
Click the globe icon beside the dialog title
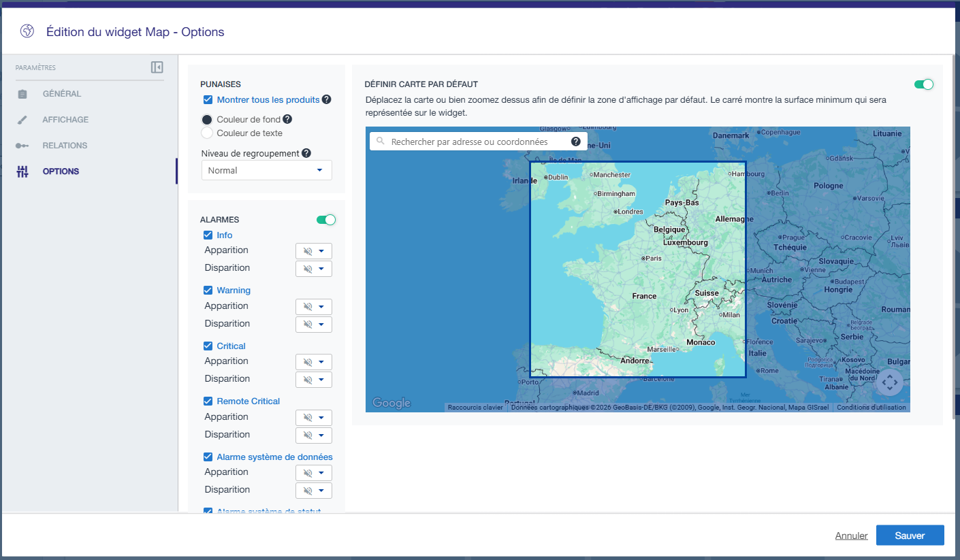27,31
